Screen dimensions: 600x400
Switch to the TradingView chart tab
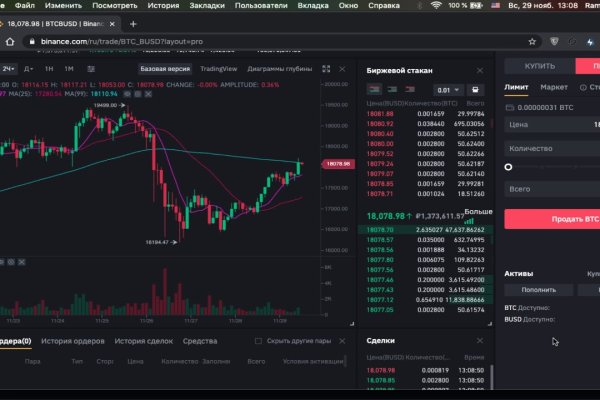(218, 69)
